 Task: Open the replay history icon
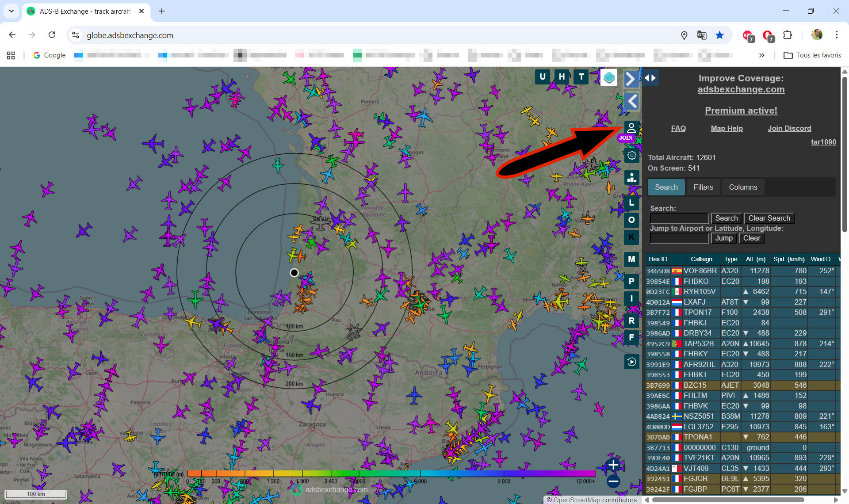[x=631, y=362]
